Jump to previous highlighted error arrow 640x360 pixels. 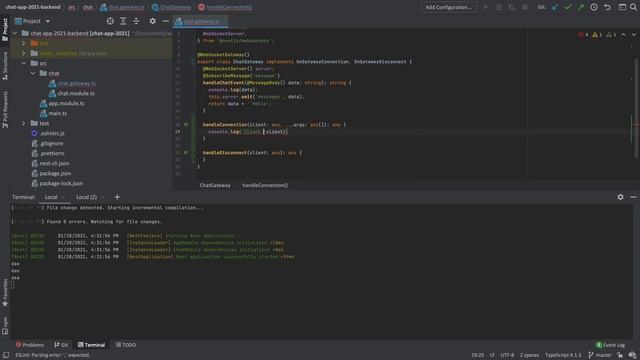(623, 35)
